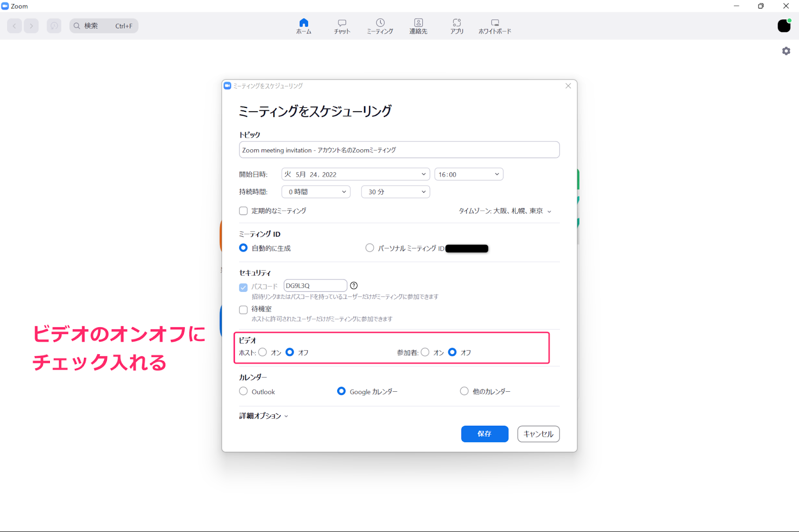Minimize the Zoom window
Viewport: 799px width, 532px height.
[736, 6]
